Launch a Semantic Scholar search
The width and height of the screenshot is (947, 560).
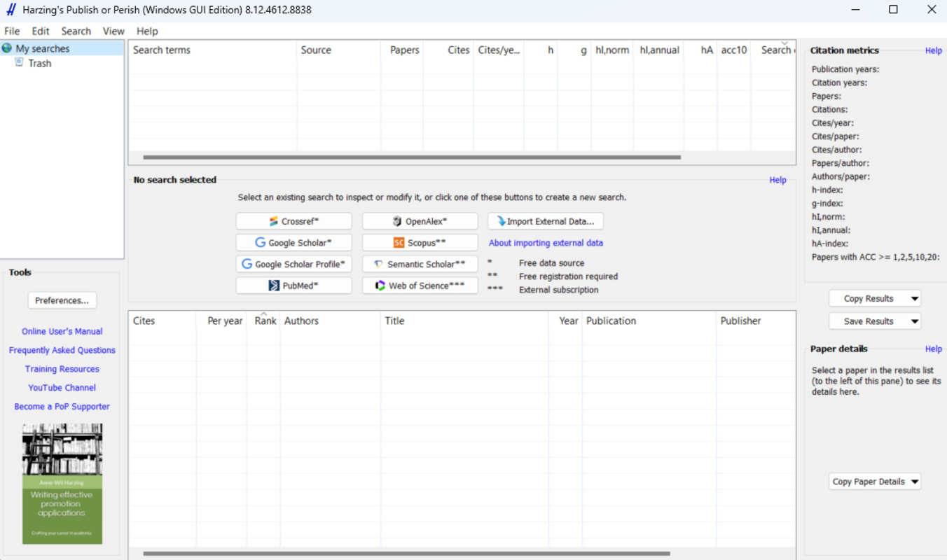(x=420, y=265)
